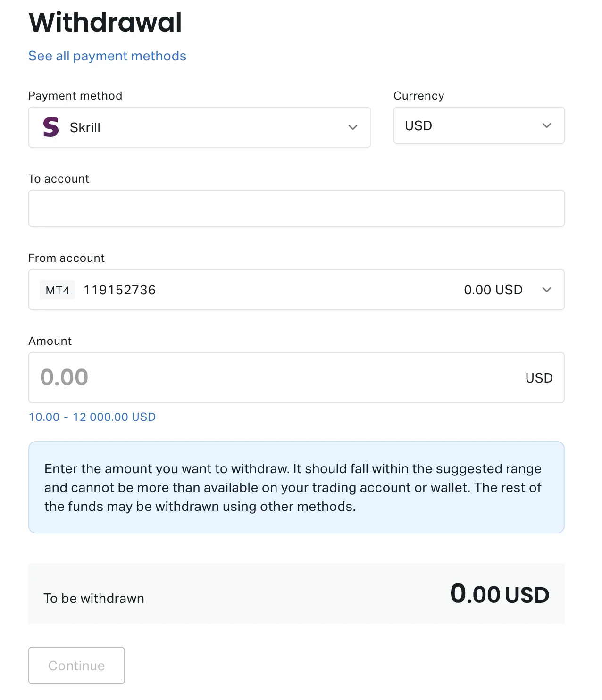The width and height of the screenshot is (602, 700).
Task: Select account 119152736 in From account
Action: [119, 290]
